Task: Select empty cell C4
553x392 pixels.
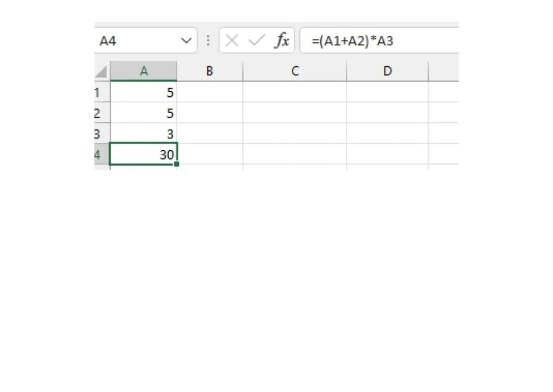Action: (x=295, y=154)
